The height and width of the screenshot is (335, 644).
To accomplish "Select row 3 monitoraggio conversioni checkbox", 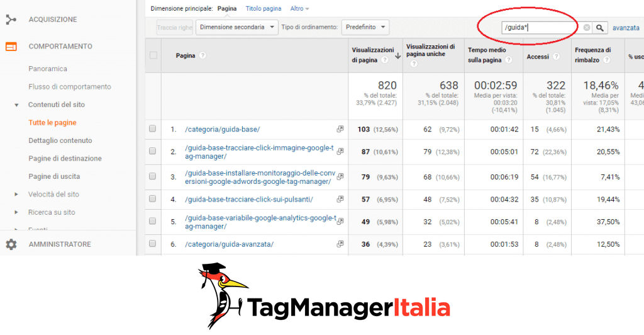I will [x=152, y=176].
